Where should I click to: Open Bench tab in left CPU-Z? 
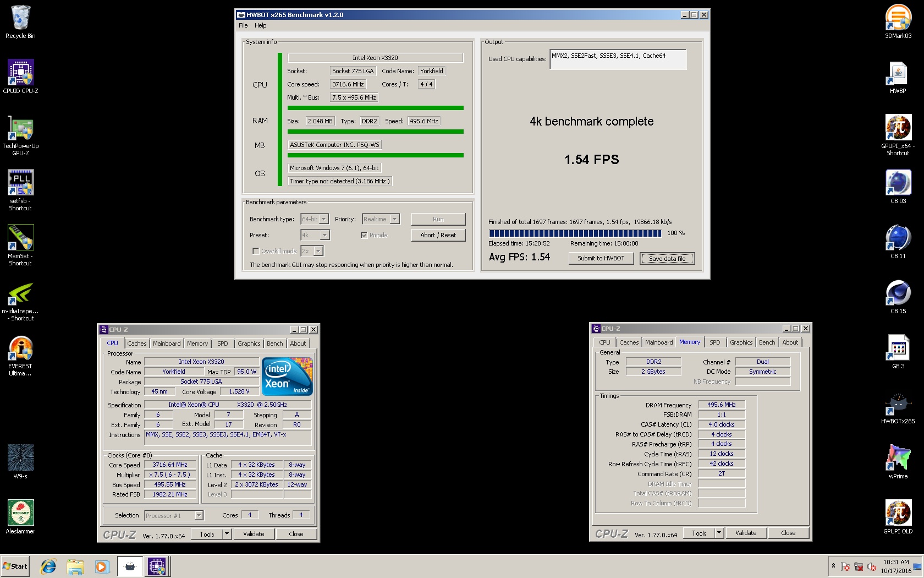coord(275,343)
